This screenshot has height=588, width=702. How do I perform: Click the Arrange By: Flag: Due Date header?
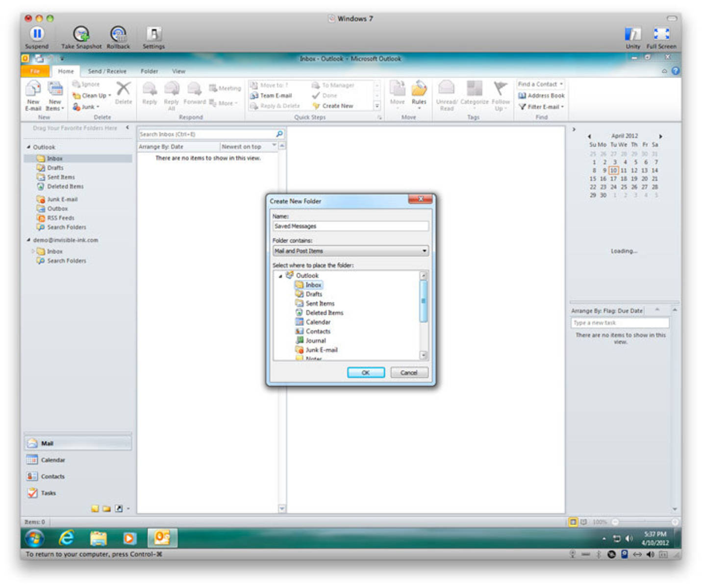click(x=607, y=311)
